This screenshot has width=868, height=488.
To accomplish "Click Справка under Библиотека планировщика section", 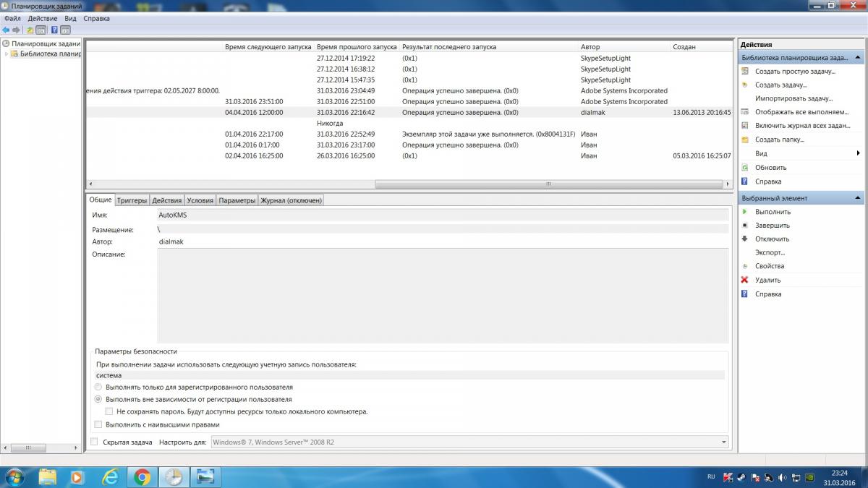I will point(768,181).
